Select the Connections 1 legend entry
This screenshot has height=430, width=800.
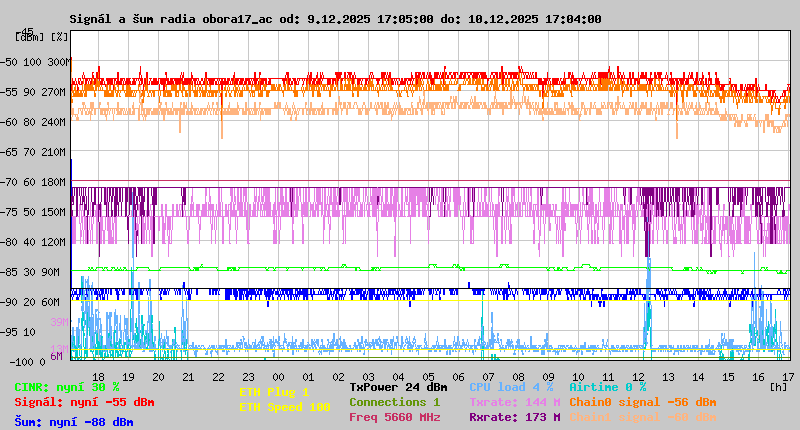[x=394, y=402]
